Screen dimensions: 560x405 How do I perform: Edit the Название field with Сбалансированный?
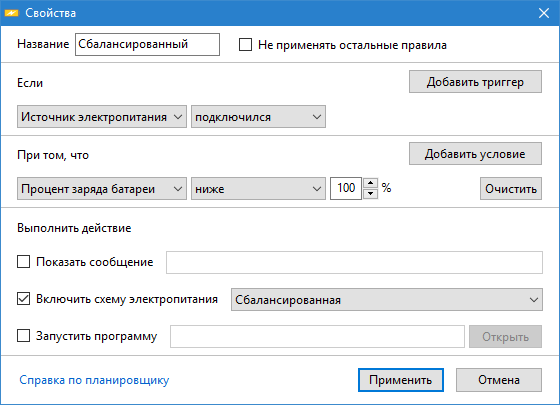[x=147, y=44]
